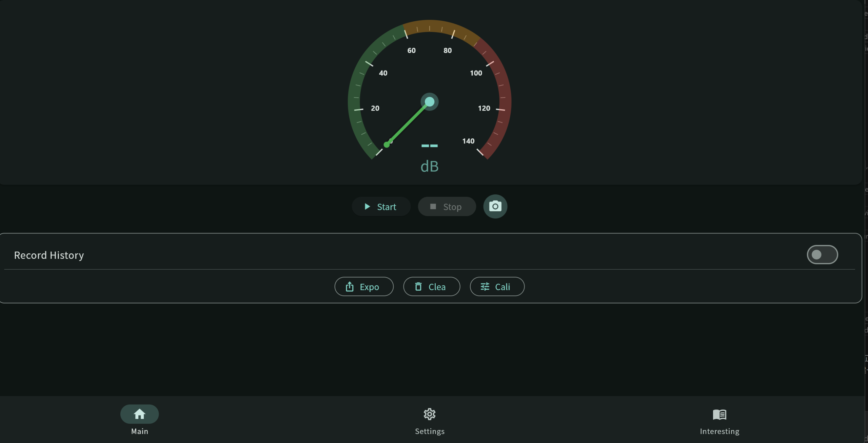Viewport: 868px width, 443px height.
Task: Select the Main tab label
Action: (139, 431)
